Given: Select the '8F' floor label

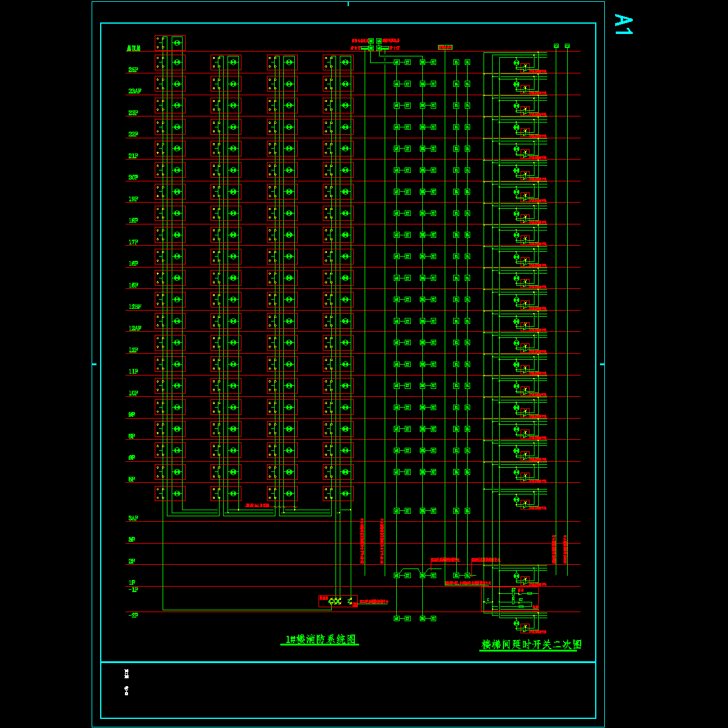Looking at the screenshot, I should (131, 436).
